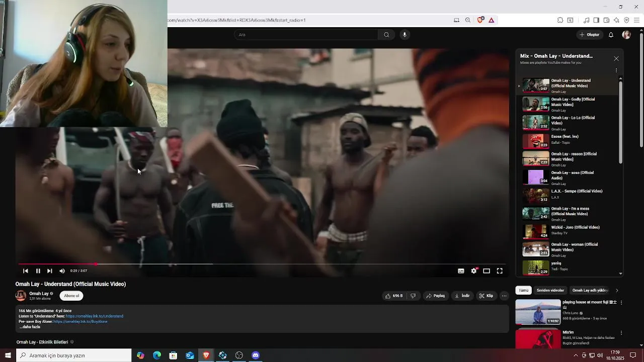Open the Mix playlist three-dot menu
The height and width of the screenshot is (362, 644).
click(x=616, y=70)
